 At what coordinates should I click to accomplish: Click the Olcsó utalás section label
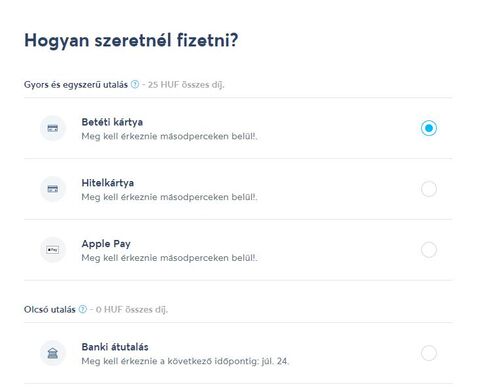click(x=50, y=310)
